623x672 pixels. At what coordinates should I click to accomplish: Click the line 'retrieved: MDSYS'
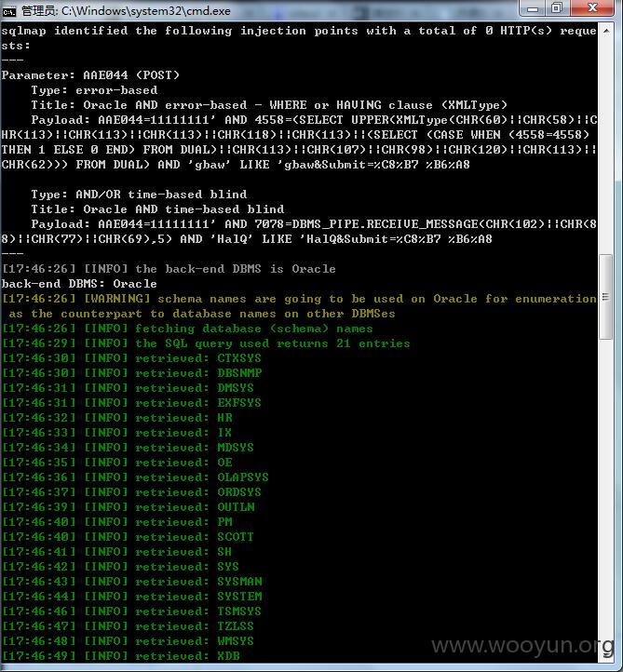tap(128, 448)
